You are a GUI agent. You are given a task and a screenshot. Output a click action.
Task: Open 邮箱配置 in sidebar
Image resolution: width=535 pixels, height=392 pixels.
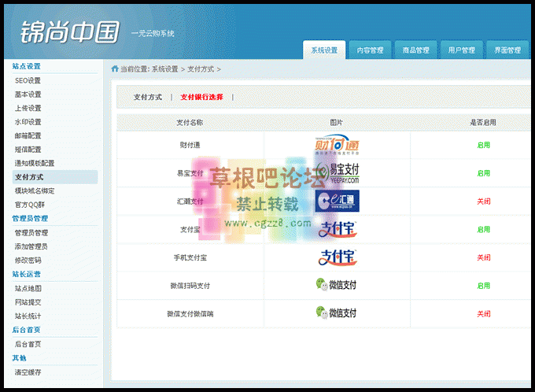click(x=28, y=135)
